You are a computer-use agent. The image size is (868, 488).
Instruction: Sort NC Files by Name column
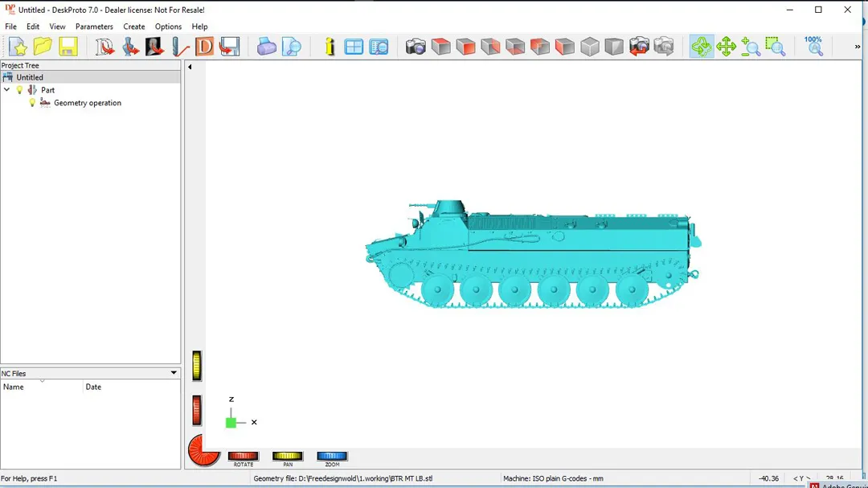42,387
